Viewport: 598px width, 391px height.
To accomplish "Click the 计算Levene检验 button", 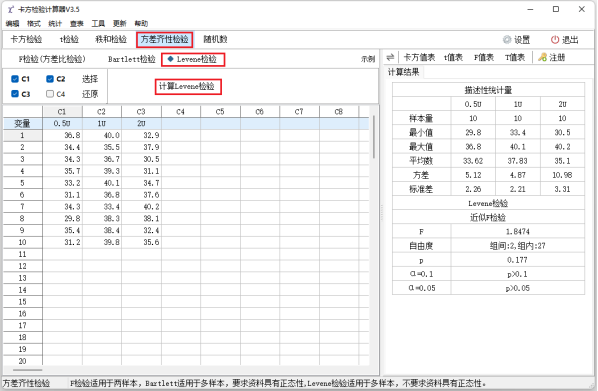I will point(188,87).
